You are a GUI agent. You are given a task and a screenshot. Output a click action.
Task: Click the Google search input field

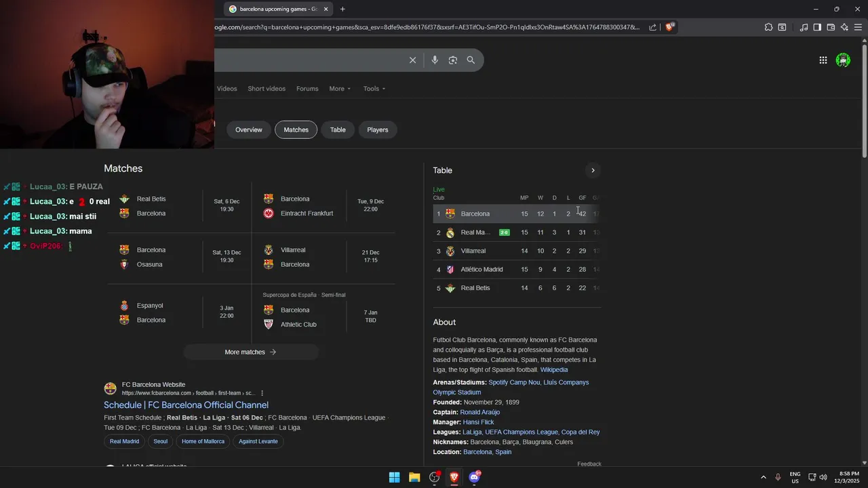309,60
